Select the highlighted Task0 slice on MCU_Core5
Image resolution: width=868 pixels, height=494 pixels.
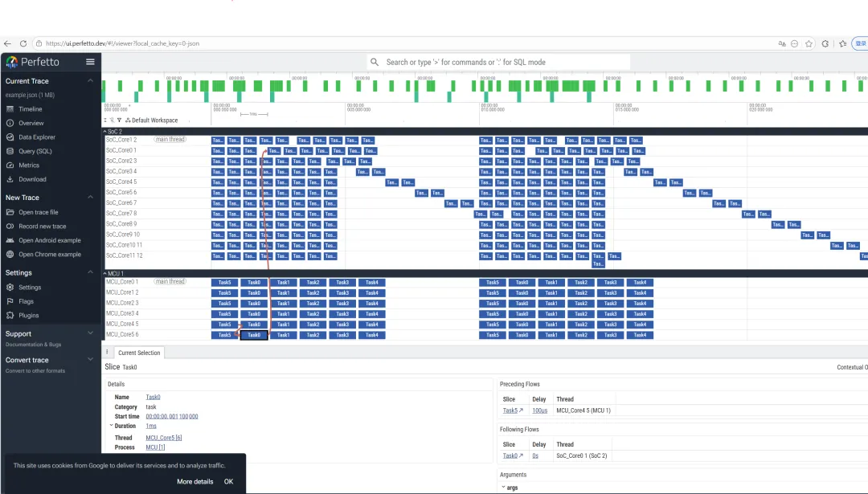point(254,335)
